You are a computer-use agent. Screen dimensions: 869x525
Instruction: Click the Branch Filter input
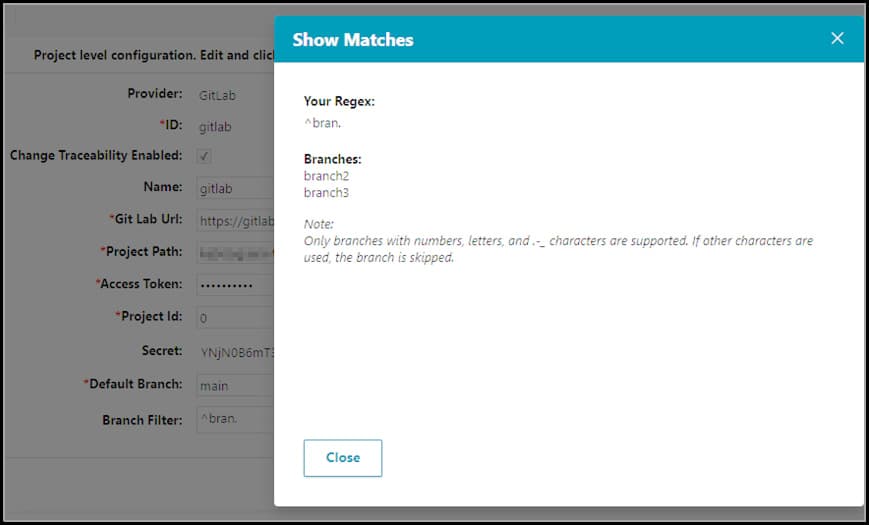[234, 420]
